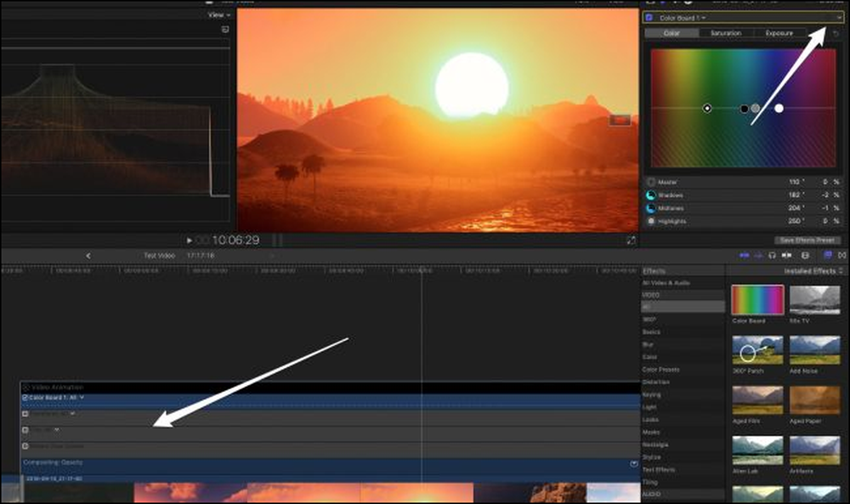Viewport: 850px width, 504px height.
Task: Select the Aged Film effect thumbnail
Action: coord(757,400)
